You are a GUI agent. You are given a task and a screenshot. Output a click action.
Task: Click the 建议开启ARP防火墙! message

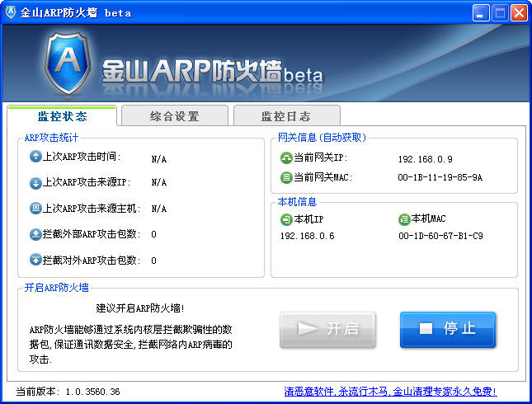pyautogui.click(x=140, y=308)
